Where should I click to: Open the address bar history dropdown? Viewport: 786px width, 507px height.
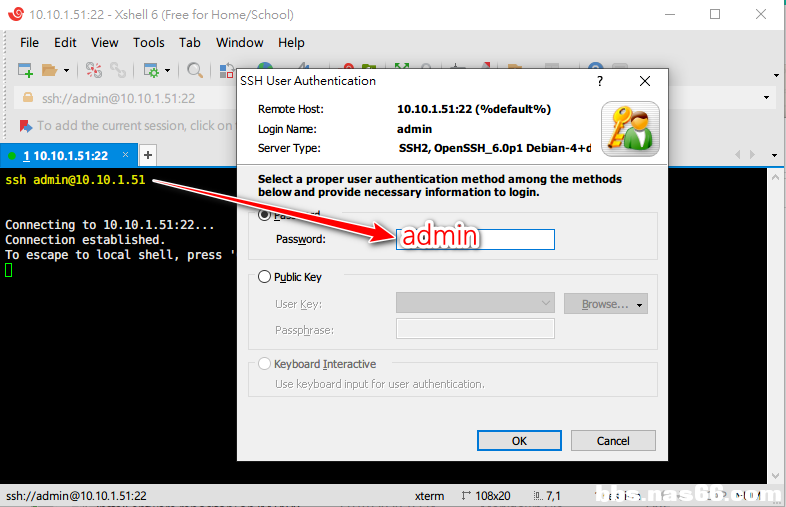(766, 97)
